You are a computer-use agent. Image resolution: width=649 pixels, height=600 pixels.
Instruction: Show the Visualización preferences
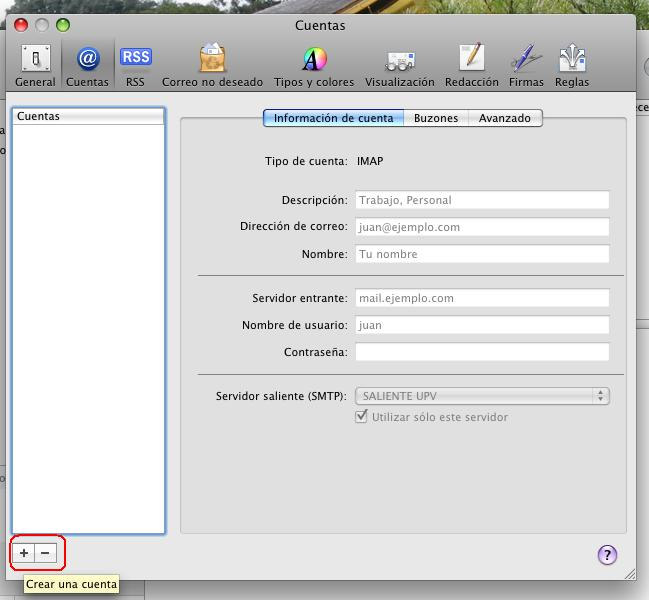point(399,65)
